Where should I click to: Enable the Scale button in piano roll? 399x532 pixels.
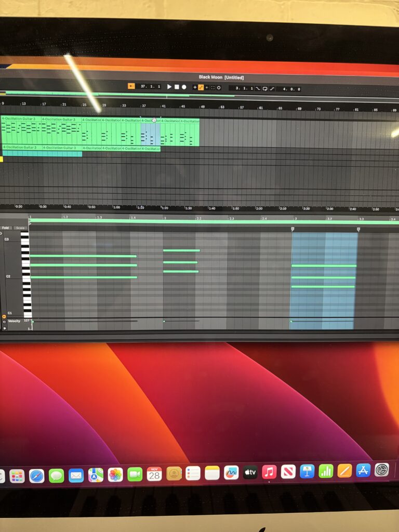tap(20, 228)
